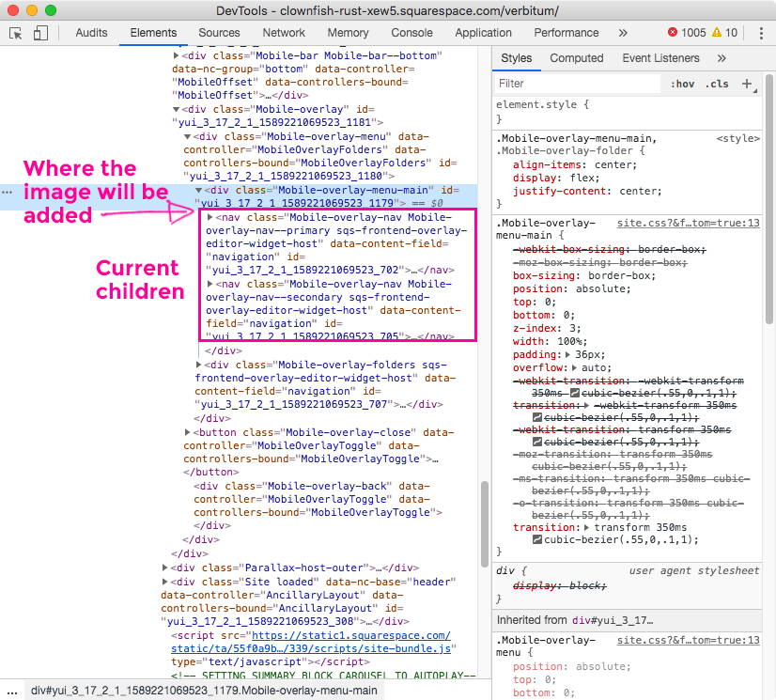The height and width of the screenshot is (700, 776).
Task: Expand the Mobile-overlay-folders div node
Action: [198, 365]
